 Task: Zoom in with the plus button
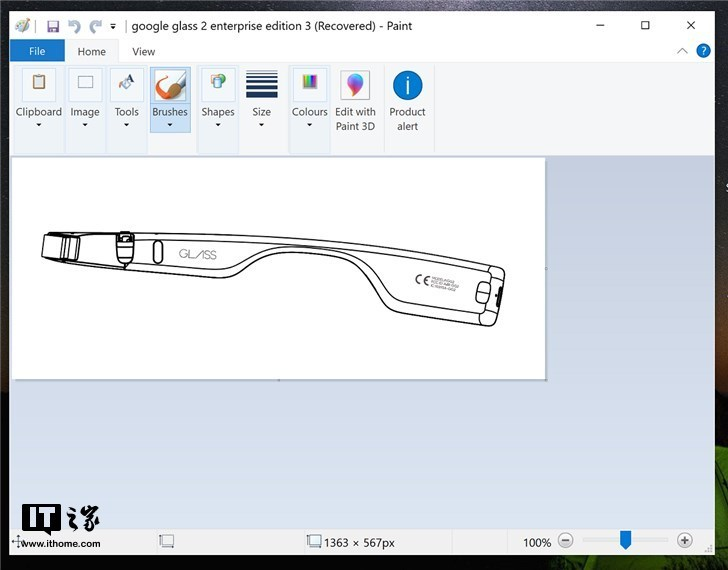click(684, 541)
